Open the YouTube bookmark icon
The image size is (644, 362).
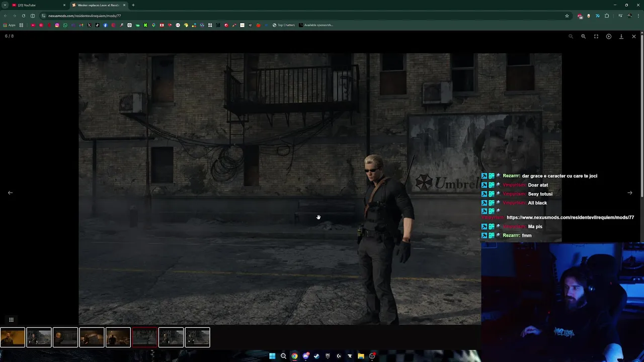click(x=33, y=25)
